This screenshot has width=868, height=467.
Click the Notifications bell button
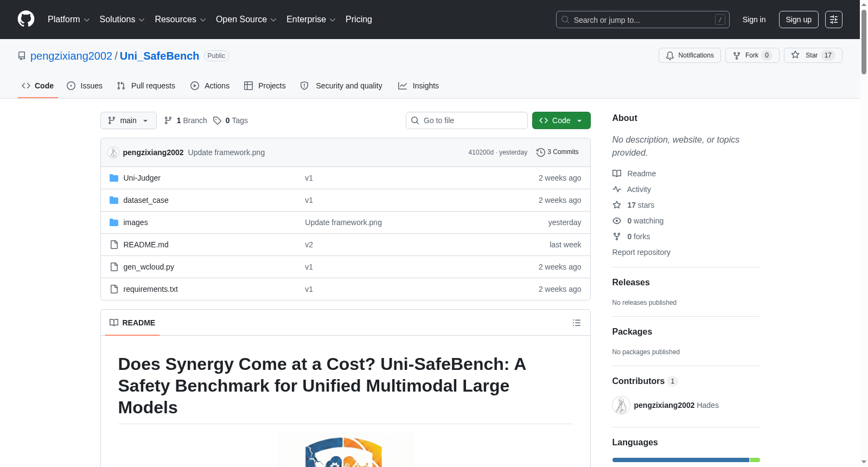pos(690,55)
